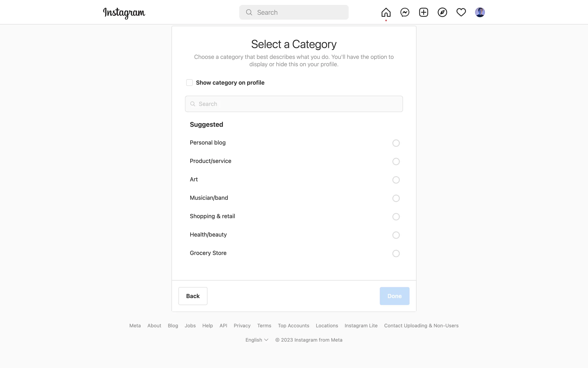588x368 pixels.
Task: Click the Instagram logo
Action: click(x=124, y=13)
